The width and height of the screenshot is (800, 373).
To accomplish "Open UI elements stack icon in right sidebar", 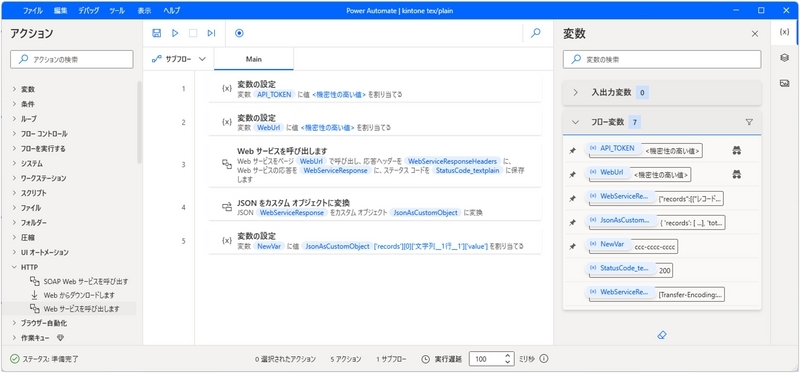I will pyautogui.click(x=785, y=58).
